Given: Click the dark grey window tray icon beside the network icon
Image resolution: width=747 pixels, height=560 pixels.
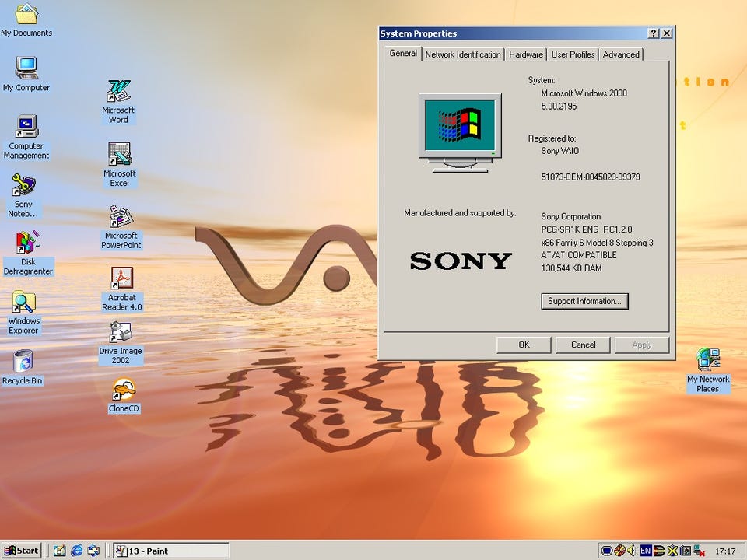Looking at the screenshot, I should pyautogui.click(x=686, y=551).
